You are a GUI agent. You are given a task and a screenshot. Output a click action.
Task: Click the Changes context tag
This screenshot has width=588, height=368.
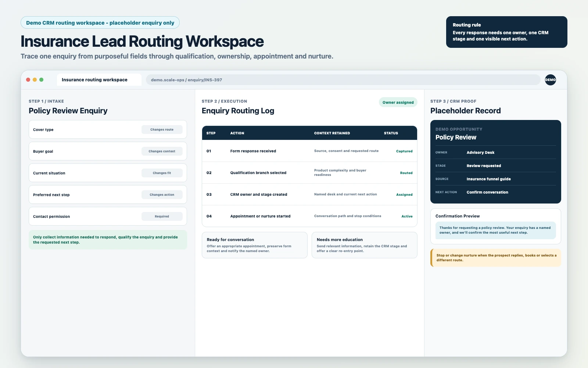[x=162, y=151]
